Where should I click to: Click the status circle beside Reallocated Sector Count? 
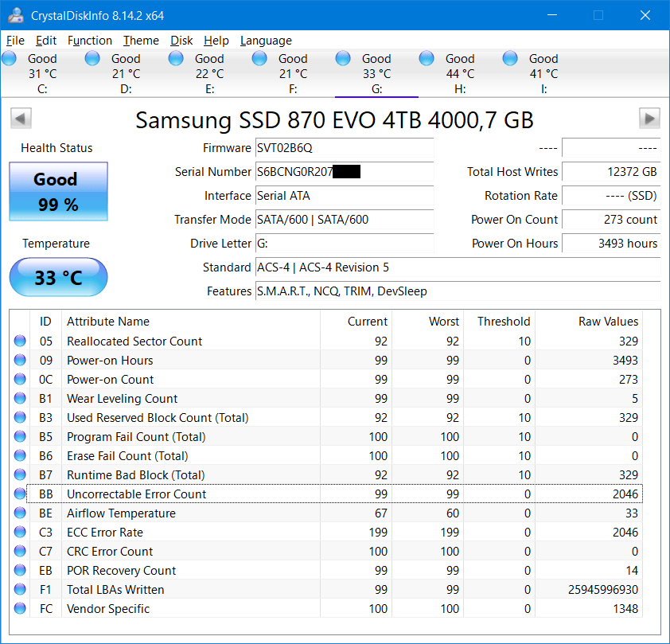pos(20,341)
